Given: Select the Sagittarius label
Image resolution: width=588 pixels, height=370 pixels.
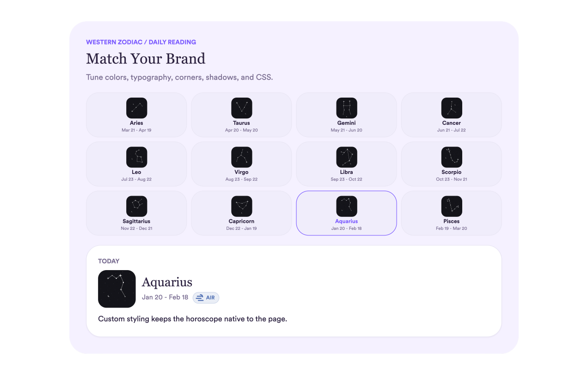Looking at the screenshot, I should (136, 221).
